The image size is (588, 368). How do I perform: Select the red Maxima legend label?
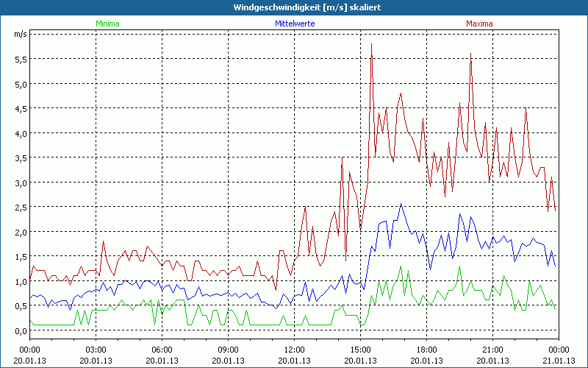coord(479,24)
